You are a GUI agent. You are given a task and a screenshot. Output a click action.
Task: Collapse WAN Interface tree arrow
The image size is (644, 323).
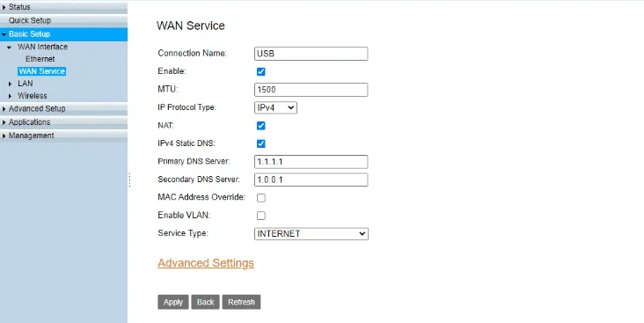click(10, 48)
